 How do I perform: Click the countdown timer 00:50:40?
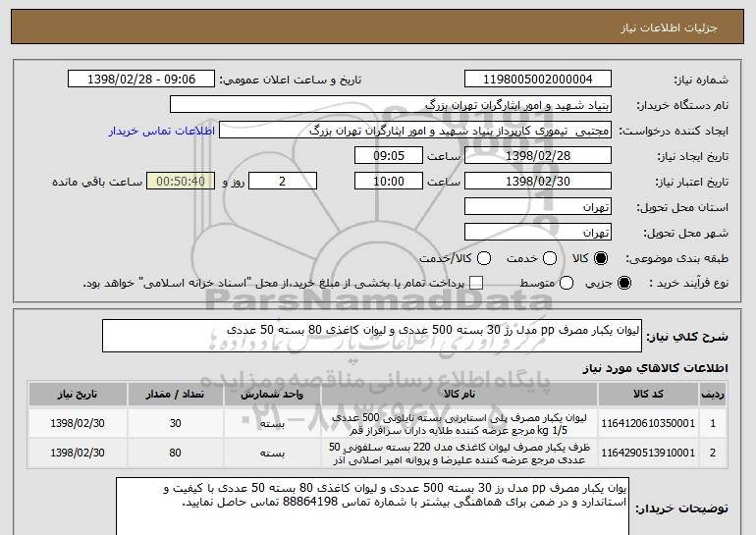click(181, 182)
